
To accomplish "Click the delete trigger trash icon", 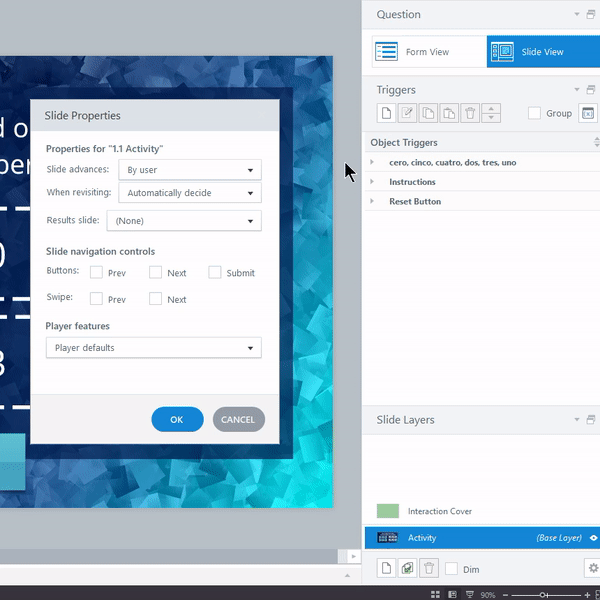I will 470,114.
